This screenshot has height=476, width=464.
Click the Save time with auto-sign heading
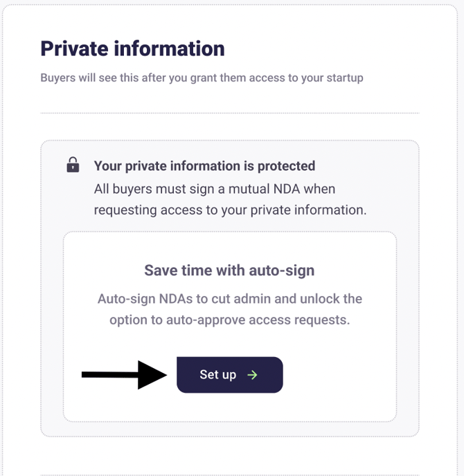pyautogui.click(x=229, y=271)
